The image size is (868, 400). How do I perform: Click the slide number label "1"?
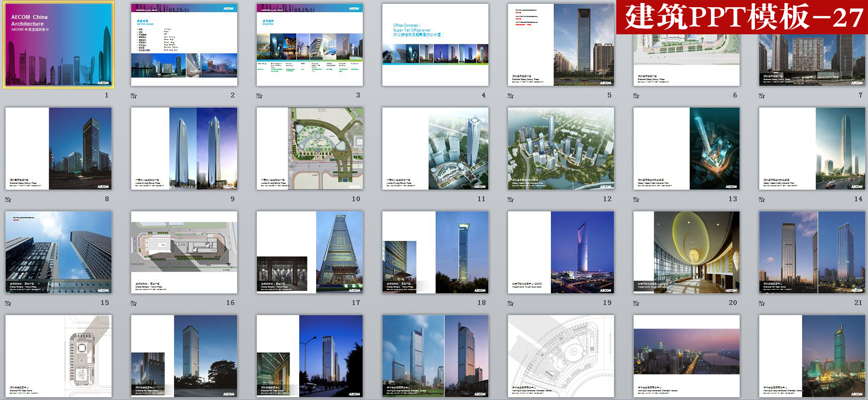point(107,95)
